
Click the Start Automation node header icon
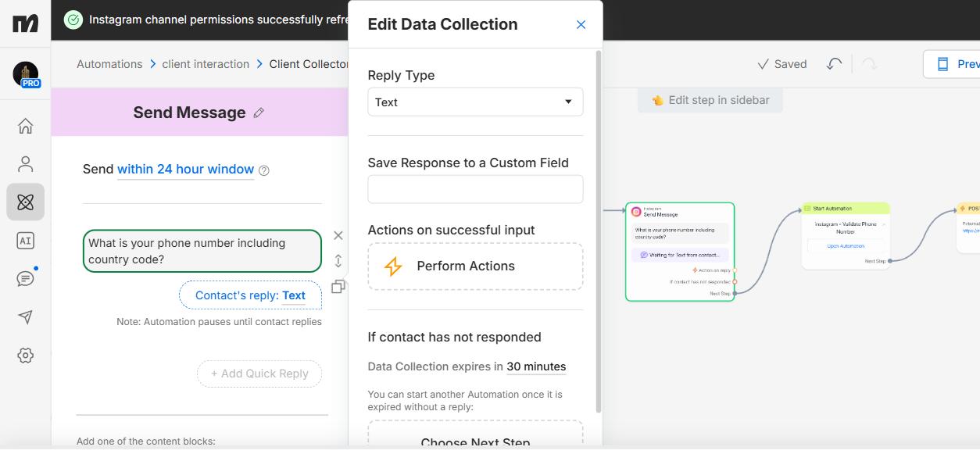click(x=807, y=209)
